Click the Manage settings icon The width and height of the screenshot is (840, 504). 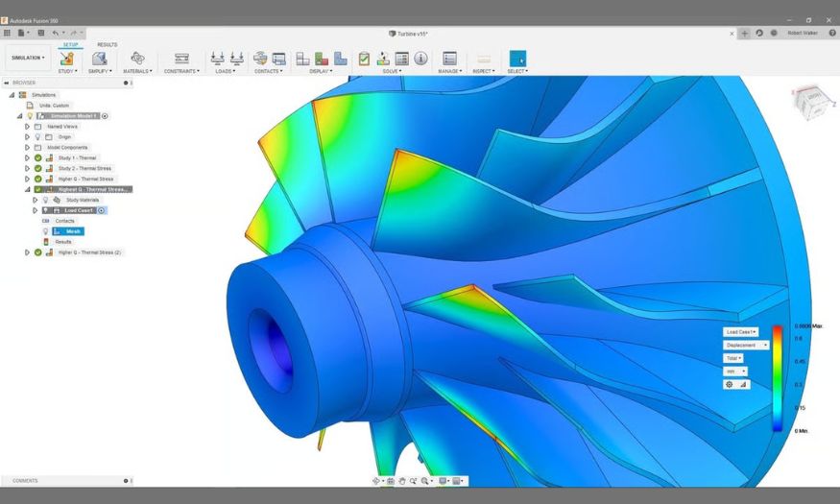pyautogui.click(x=449, y=59)
